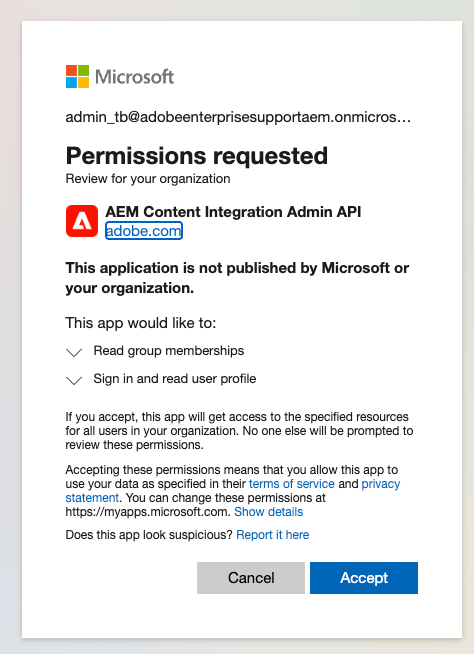The height and width of the screenshot is (654, 474).
Task: Click the Review for your organization subtitle
Action: [x=148, y=179]
